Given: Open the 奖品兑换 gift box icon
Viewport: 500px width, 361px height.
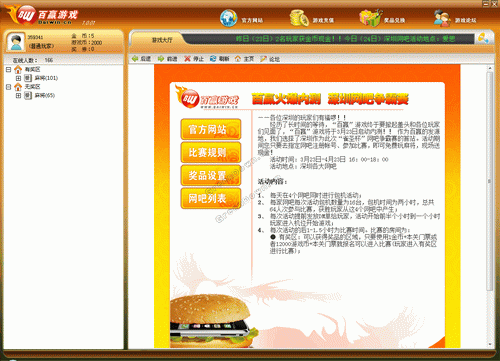Looking at the screenshot, I should (370, 18).
